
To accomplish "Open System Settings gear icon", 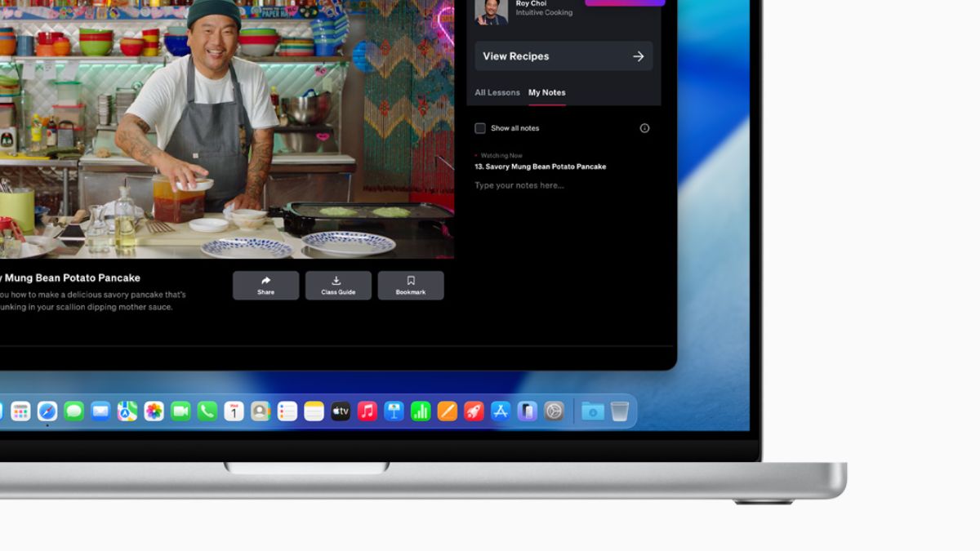I will (554, 411).
